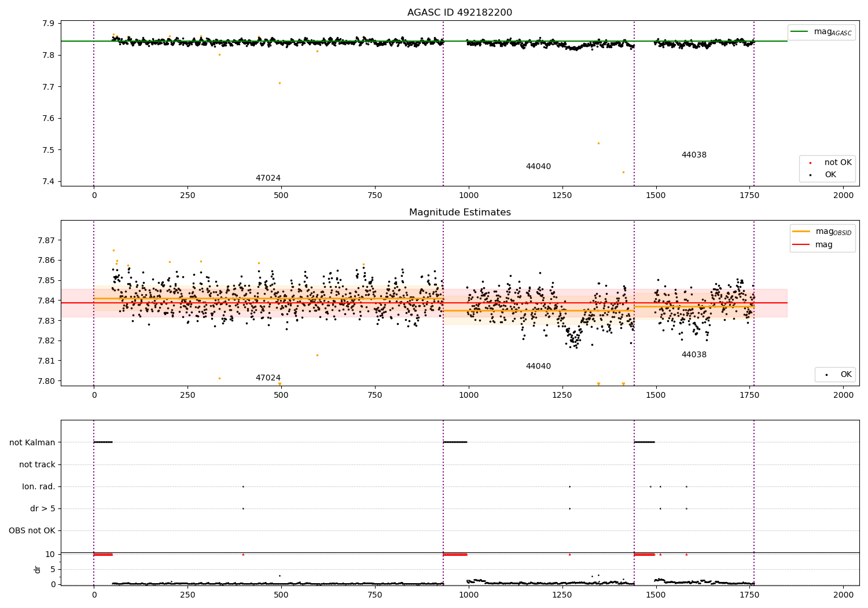Click the '47024' obsid label in top plot
The height and width of the screenshot is (608, 868).
click(x=268, y=178)
